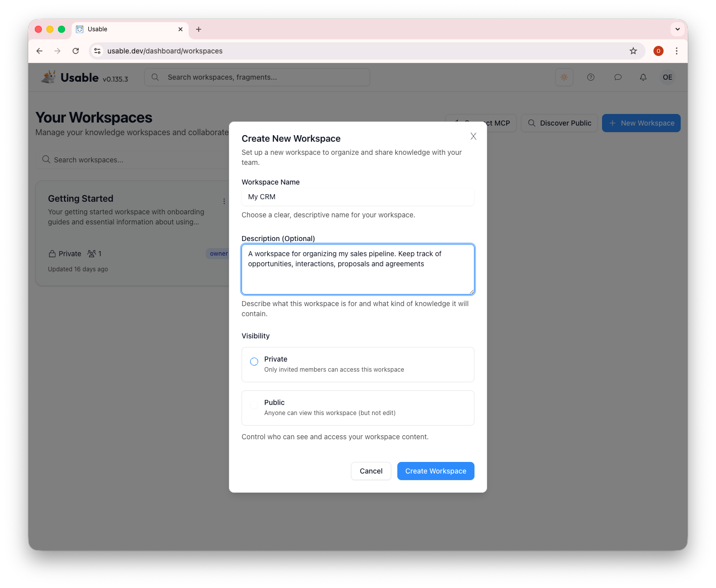This screenshot has height=588, width=716.
Task: Cancel the new workspace dialog
Action: 371,471
